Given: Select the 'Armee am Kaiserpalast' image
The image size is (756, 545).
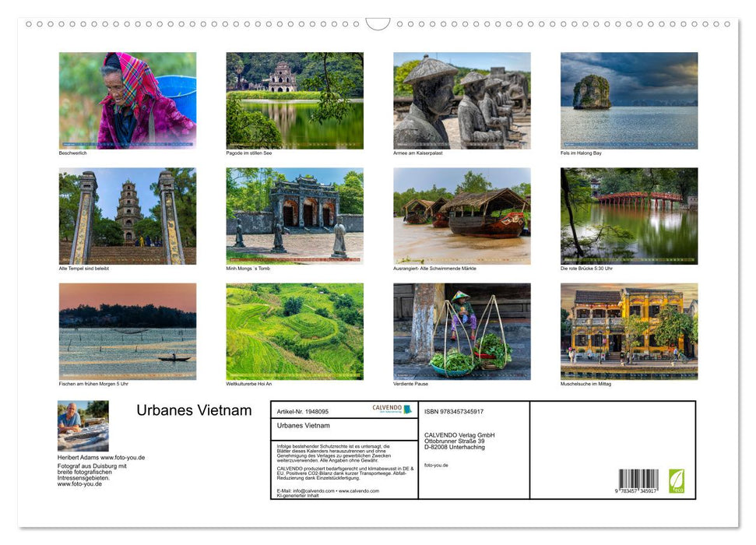Looking at the screenshot, I should coord(461,100).
